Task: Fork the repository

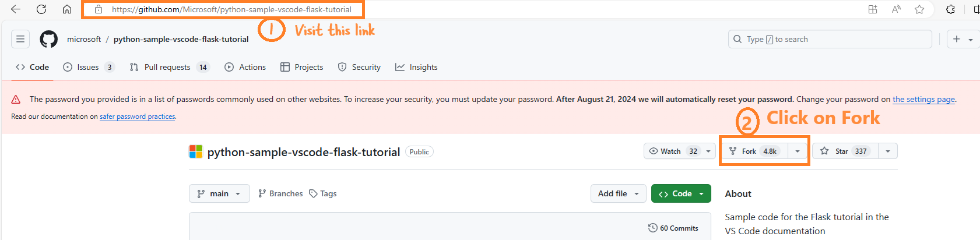Action: tap(754, 151)
